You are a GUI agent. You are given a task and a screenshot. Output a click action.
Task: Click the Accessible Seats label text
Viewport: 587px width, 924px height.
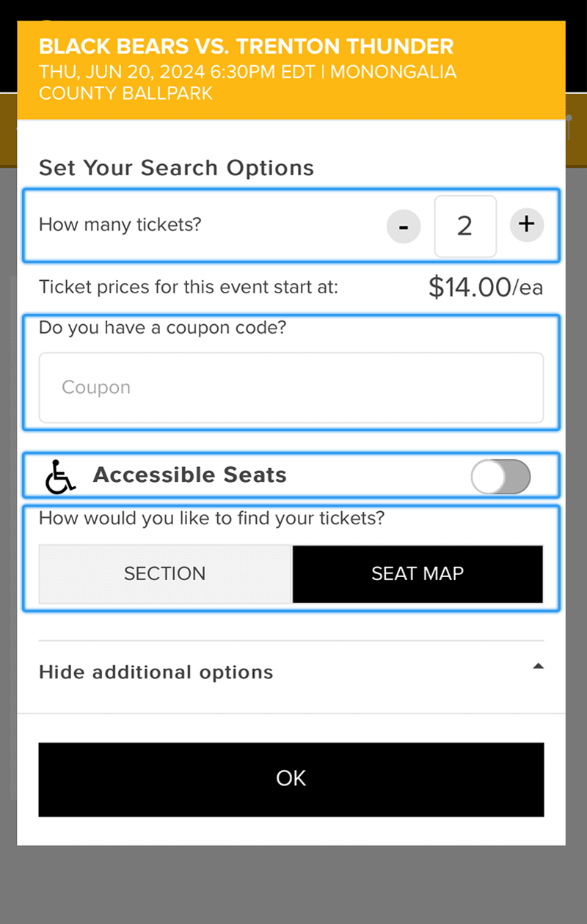pyautogui.click(x=189, y=475)
